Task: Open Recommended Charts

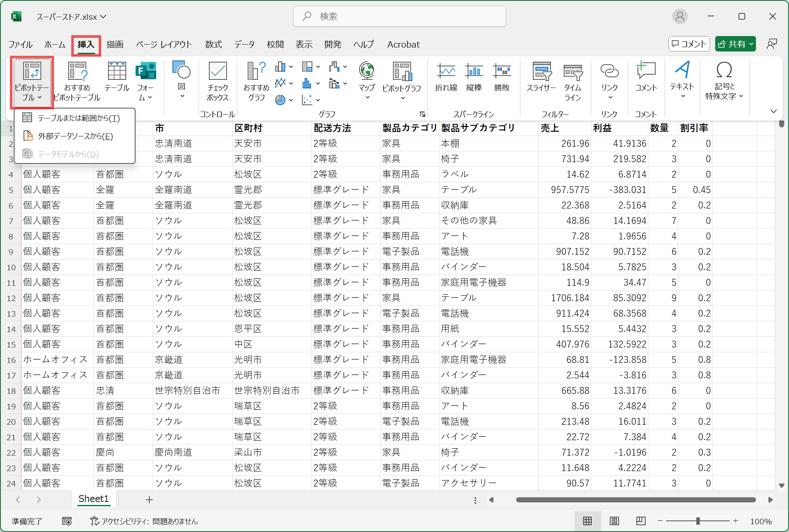Action: [256, 82]
